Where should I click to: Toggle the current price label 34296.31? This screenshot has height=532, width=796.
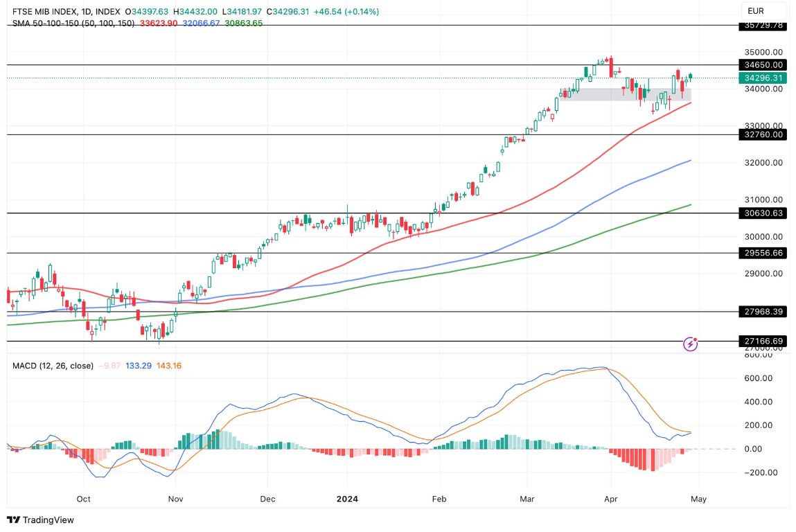(x=762, y=78)
